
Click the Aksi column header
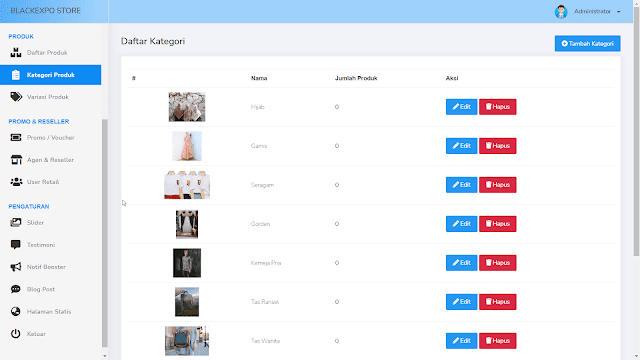point(452,78)
